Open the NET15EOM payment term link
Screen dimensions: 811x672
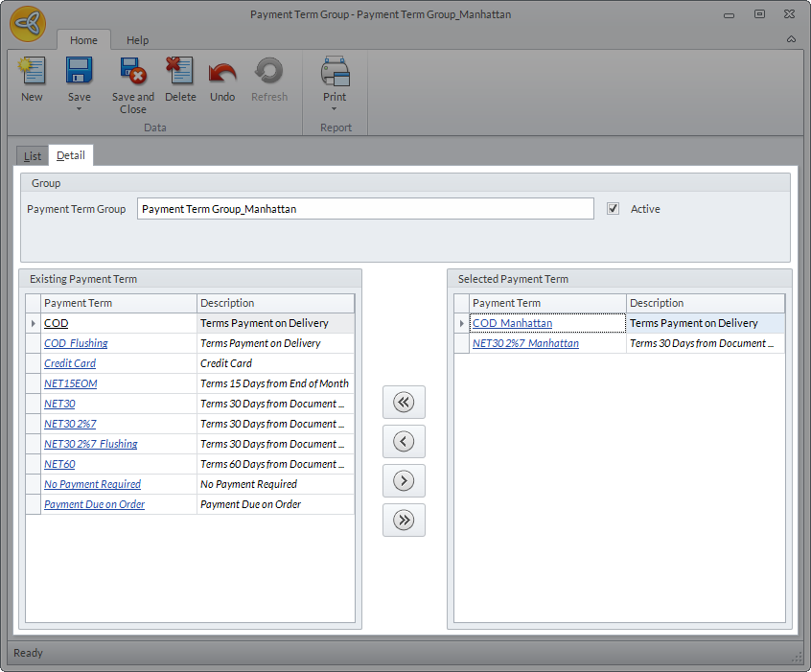coord(71,383)
